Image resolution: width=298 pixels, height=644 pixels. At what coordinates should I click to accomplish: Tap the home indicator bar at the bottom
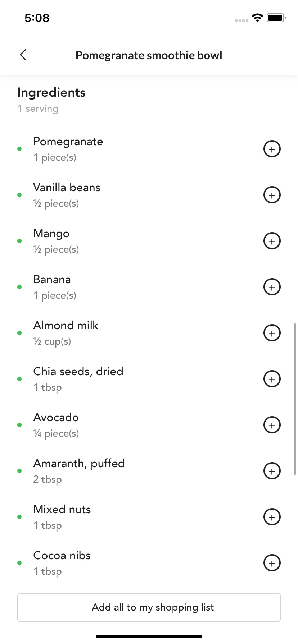[x=149, y=636]
